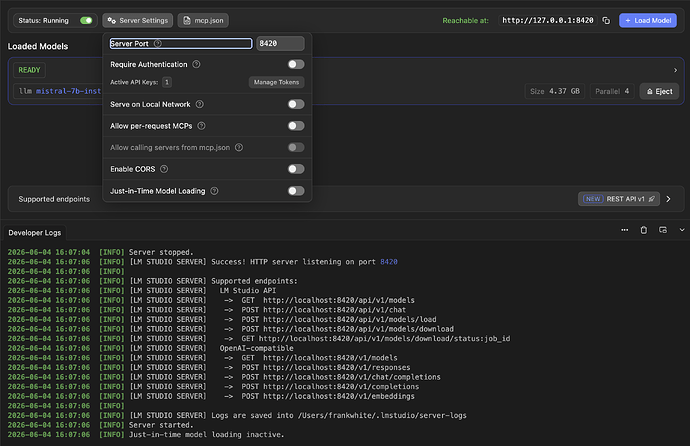Open Manage Tokens
This screenshot has height=446, width=690.
click(276, 82)
